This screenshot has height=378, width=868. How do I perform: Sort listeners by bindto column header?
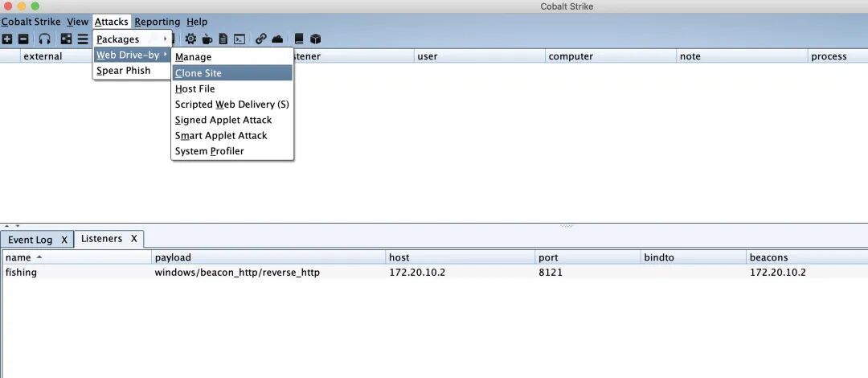694,257
